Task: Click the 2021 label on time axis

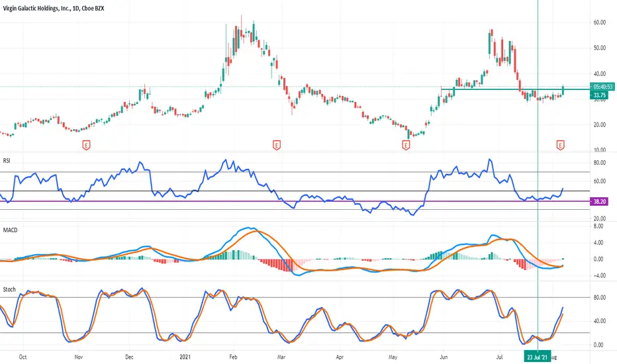Action: click(x=185, y=357)
